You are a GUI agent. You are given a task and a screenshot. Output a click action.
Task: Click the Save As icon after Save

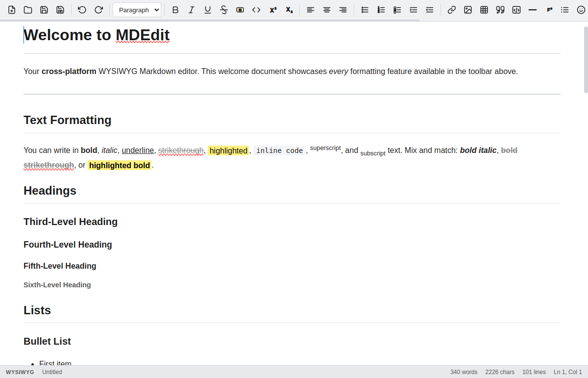pos(60,10)
